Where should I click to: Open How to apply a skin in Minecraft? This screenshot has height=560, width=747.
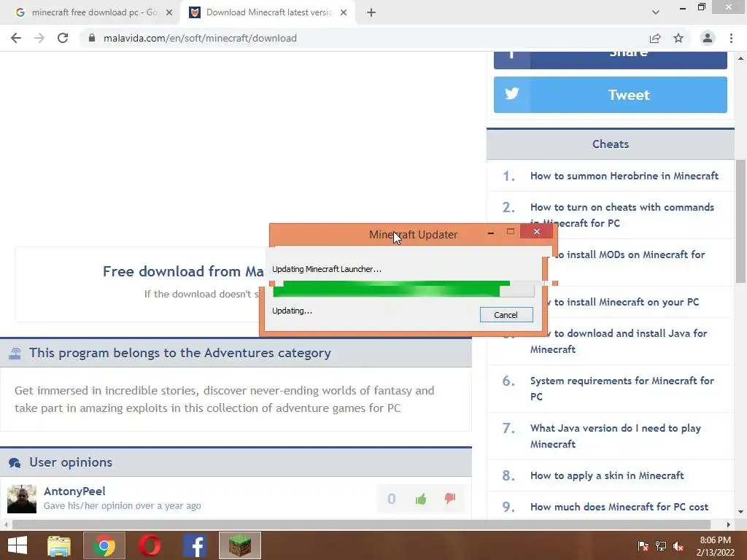pos(607,475)
